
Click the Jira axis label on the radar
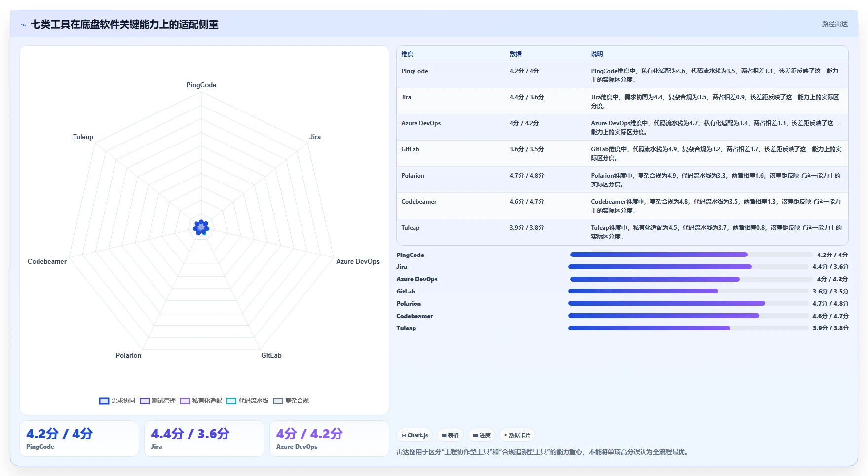pyautogui.click(x=315, y=137)
